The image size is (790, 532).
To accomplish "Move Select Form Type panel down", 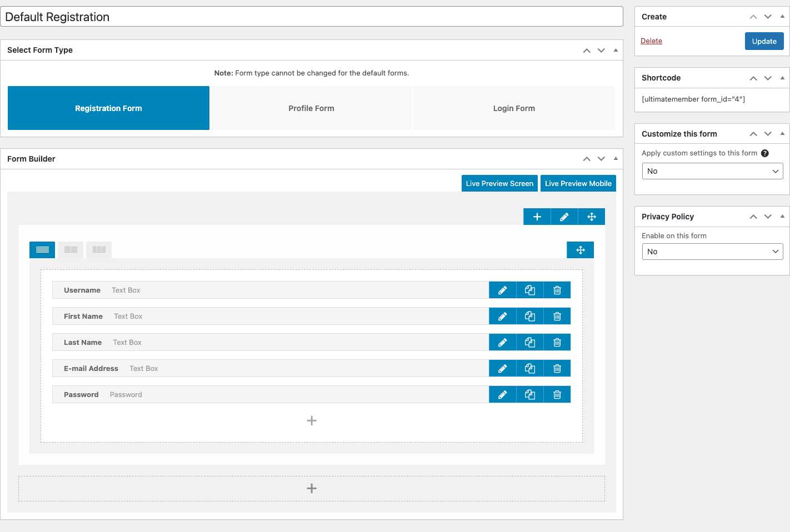I will coord(601,50).
